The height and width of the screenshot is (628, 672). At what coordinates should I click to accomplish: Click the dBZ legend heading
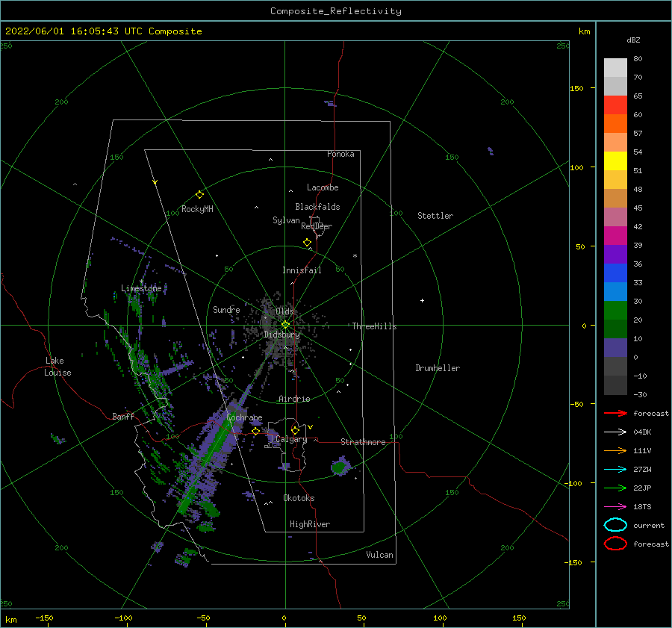click(633, 40)
